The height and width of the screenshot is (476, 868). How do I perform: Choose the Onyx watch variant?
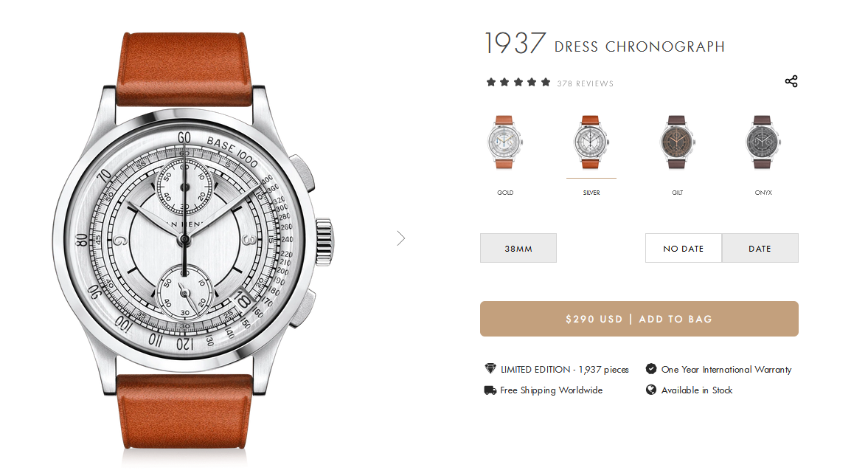pos(763,142)
